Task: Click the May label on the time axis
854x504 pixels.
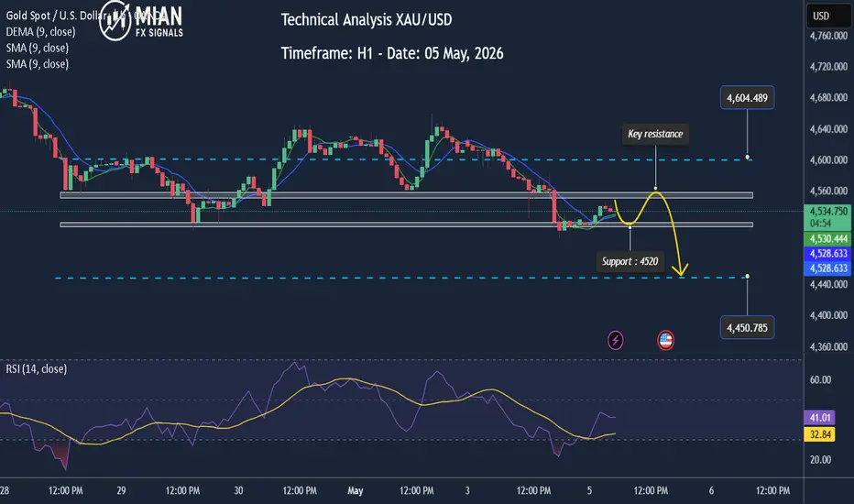Action: click(356, 491)
